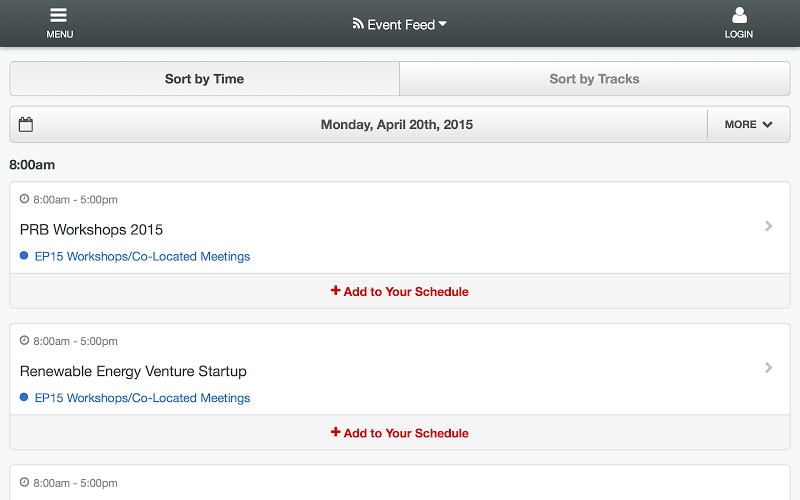Open PRB Workshops 2015 details chevron
The width and height of the screenshot is (800, 500).
(x=768, y=226)
